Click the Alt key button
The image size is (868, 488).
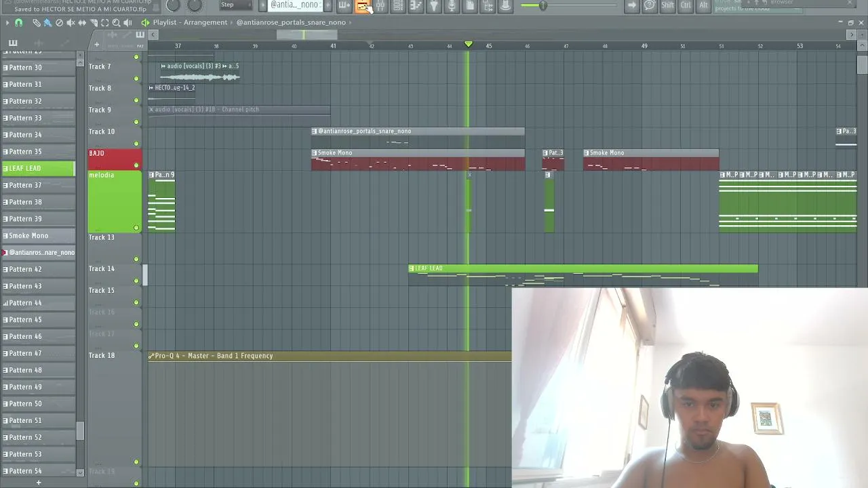point(703,5)
